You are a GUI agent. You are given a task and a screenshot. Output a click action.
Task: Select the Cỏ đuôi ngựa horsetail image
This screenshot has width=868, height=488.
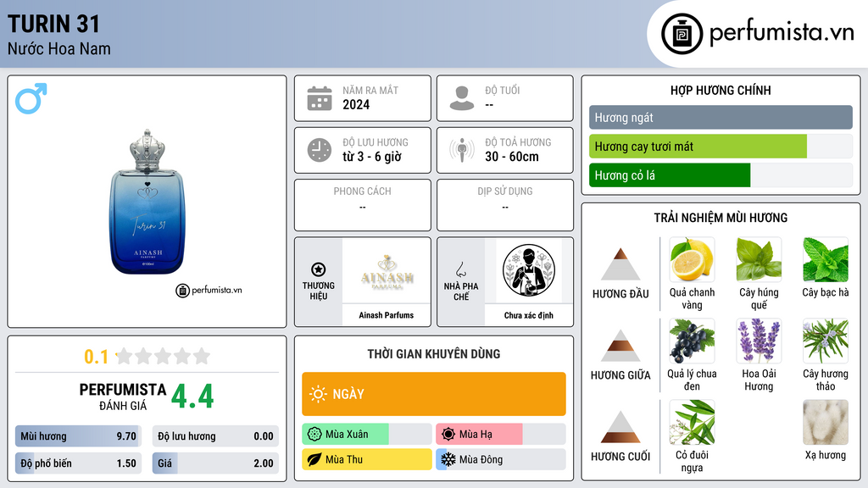click(x=692, y=423)
